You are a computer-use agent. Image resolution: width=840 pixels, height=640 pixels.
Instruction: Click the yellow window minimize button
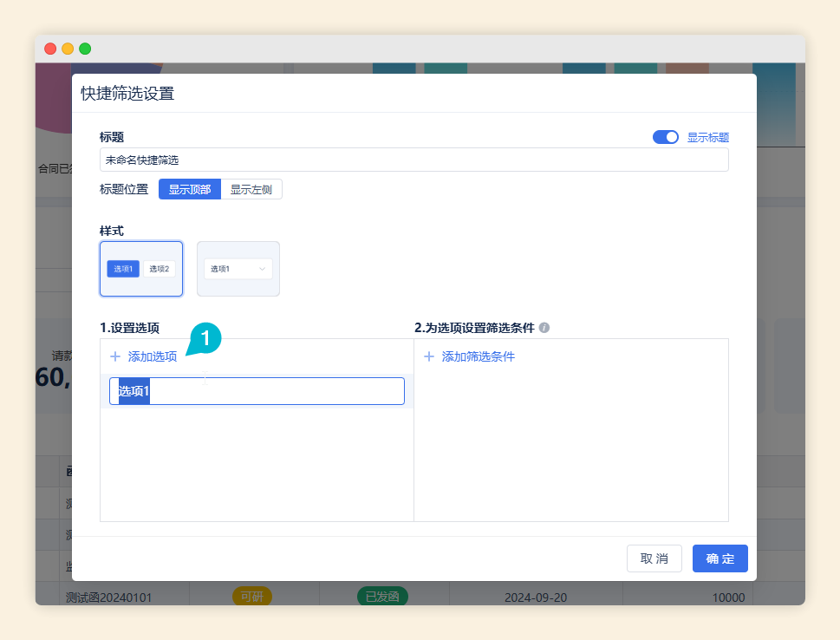[x=68, y=49]
